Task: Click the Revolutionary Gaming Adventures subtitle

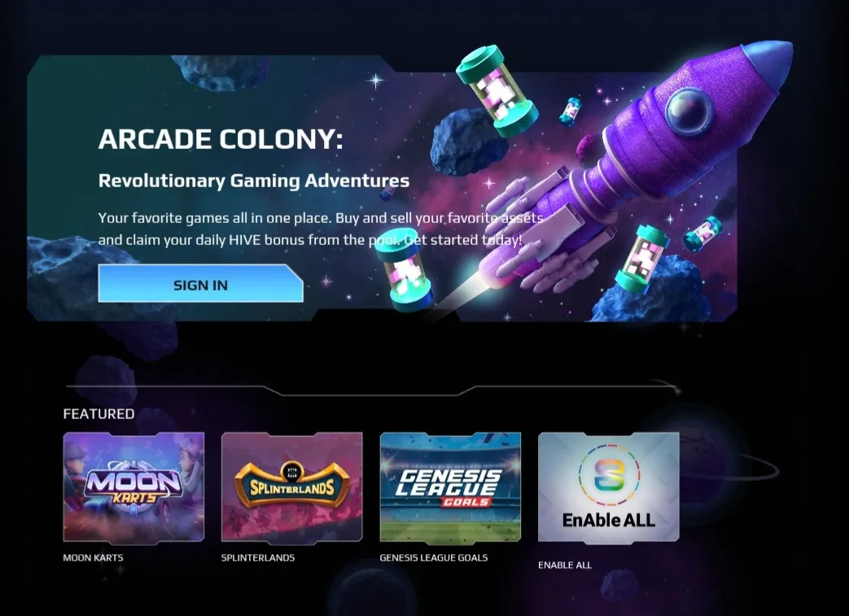Action: tap(253, 181)
